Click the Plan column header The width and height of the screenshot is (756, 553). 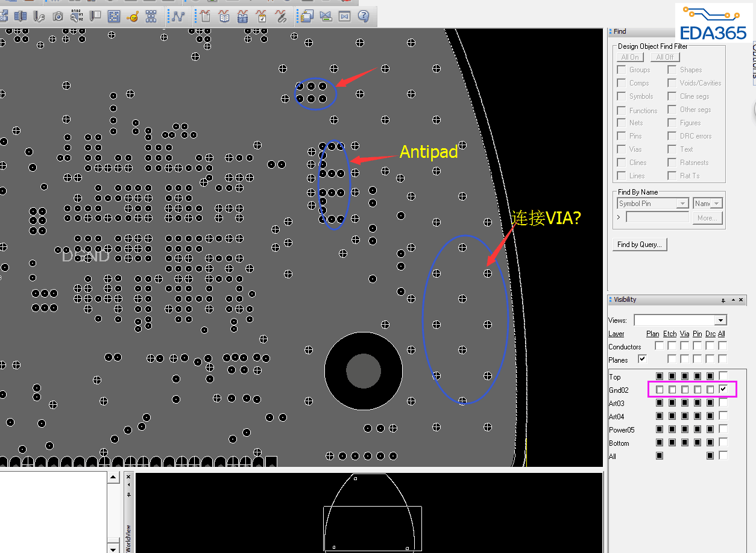[653, 334]
